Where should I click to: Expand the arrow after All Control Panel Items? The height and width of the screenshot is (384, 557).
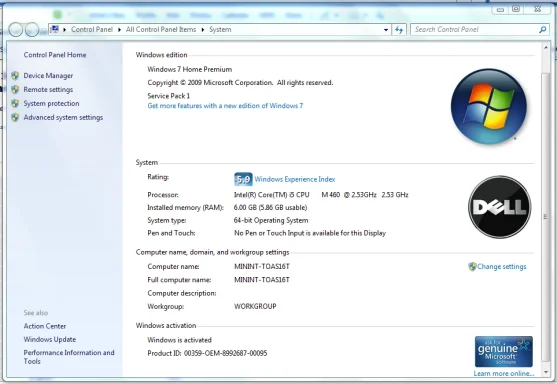(203, 30)
